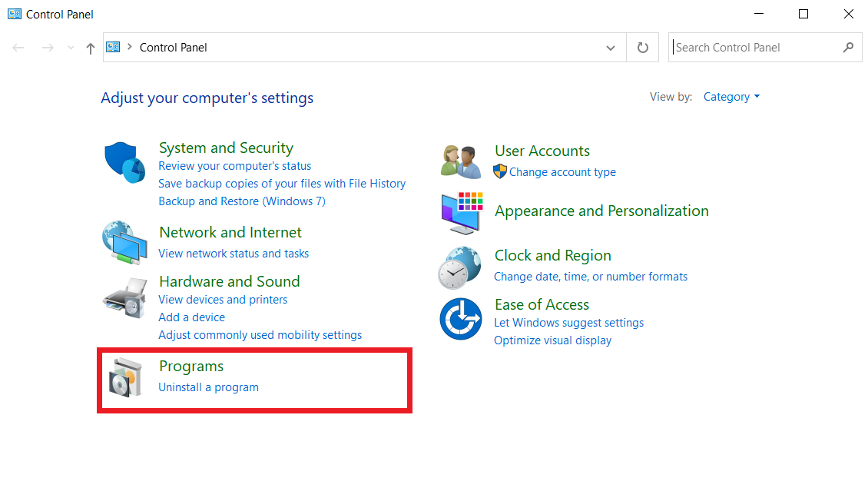Open the Category view dropdown
The height and width of the screenshot is (488, 868).
tap(731, 96)
